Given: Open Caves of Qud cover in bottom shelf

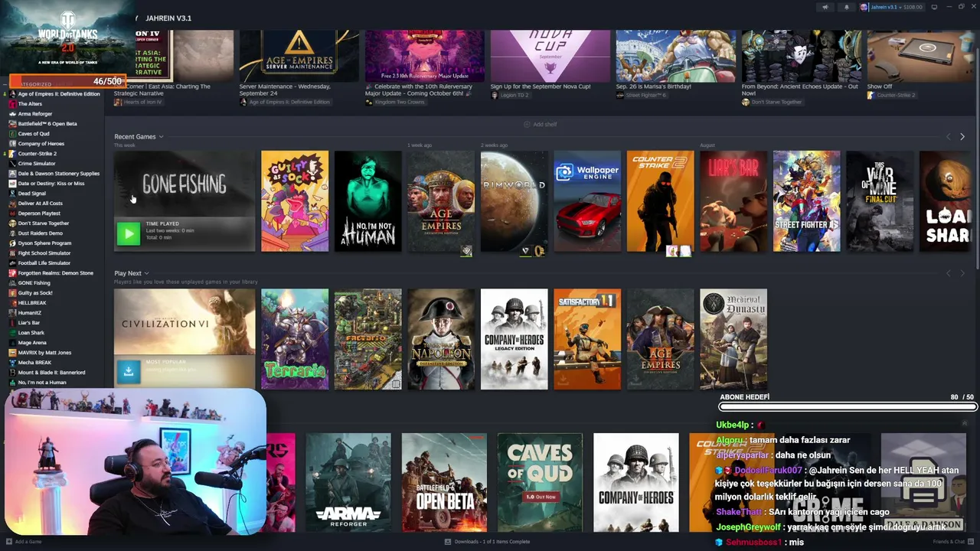Looking at the screenshot, I should [540, 482].
